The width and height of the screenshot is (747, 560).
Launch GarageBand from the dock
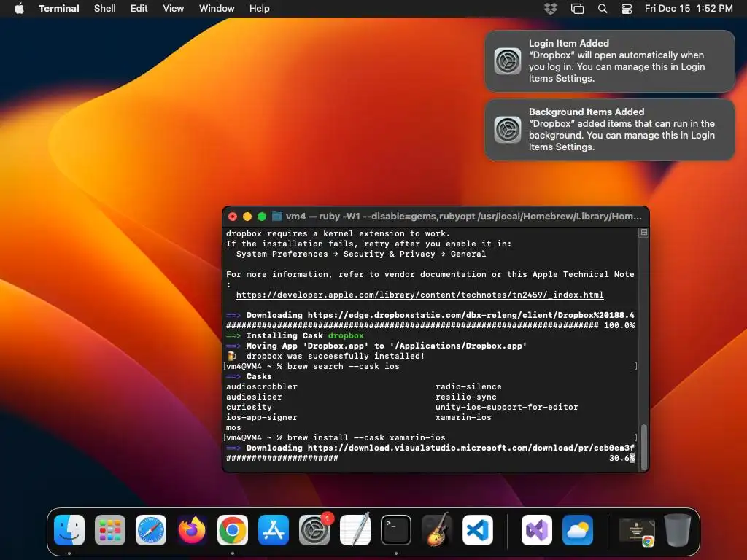click(437, 529)
